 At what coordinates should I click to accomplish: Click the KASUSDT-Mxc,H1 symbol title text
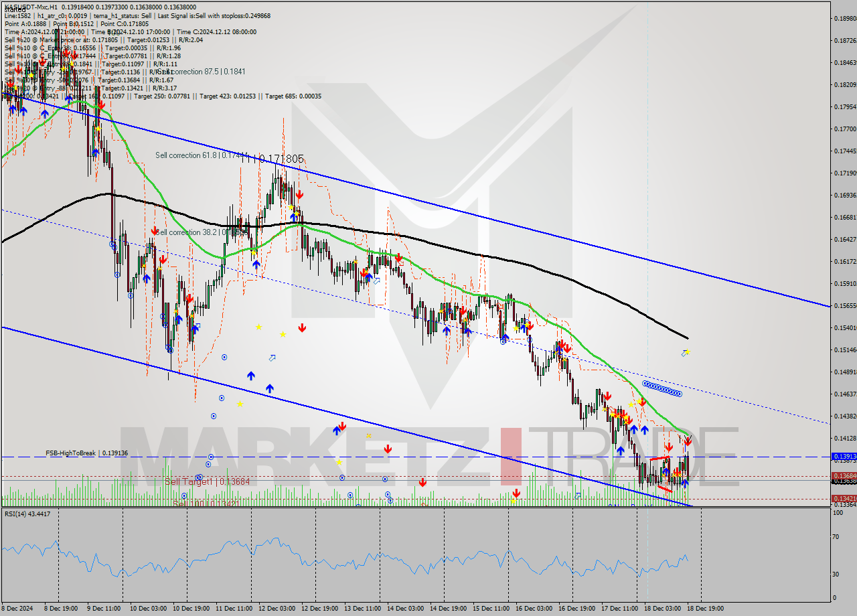pyautogui.click(x=31, y=7)
